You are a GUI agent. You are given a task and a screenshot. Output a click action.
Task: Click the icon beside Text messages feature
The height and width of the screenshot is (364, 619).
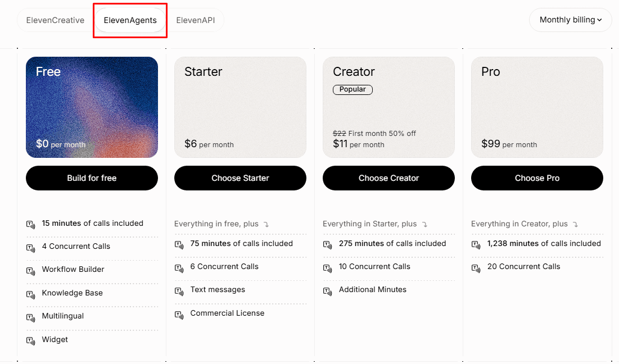click(x=179, y=292)
